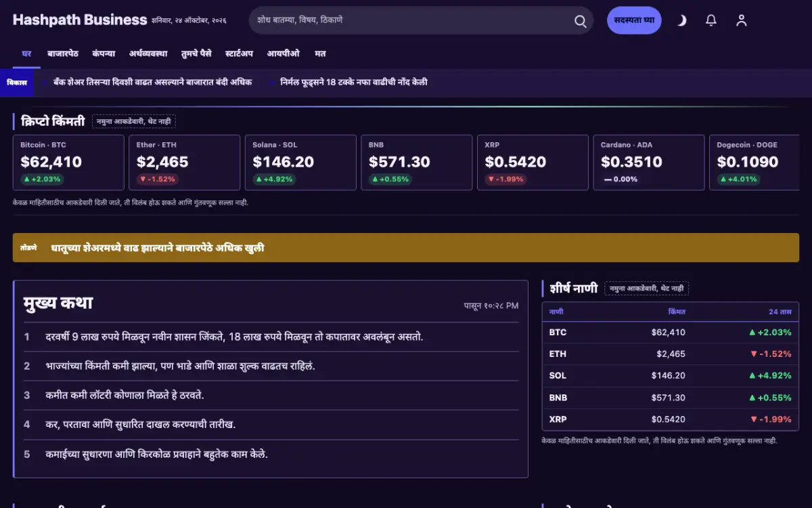Image resolution: width=812 pixels, height=508 pixels.
Task: Sort the table by 24 तास column
Action: coord(780,312)
